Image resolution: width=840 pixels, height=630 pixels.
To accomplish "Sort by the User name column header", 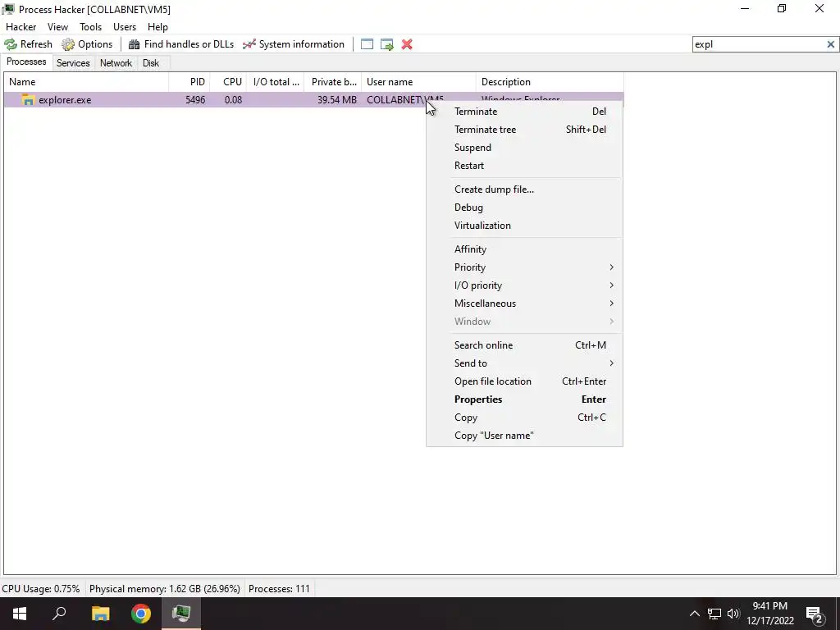I will coord(419,82).
